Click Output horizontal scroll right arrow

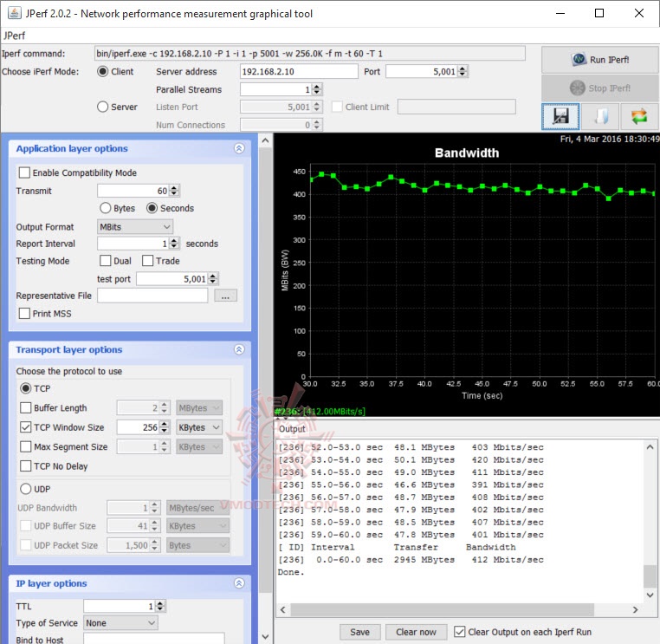[635, 610]
